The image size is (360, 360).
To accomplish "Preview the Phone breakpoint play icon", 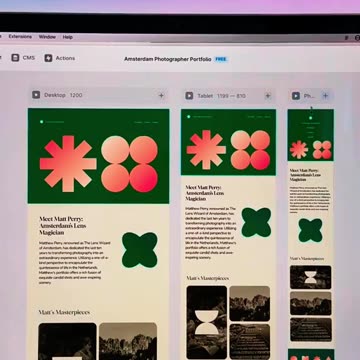I will click(x=296, y=96).
